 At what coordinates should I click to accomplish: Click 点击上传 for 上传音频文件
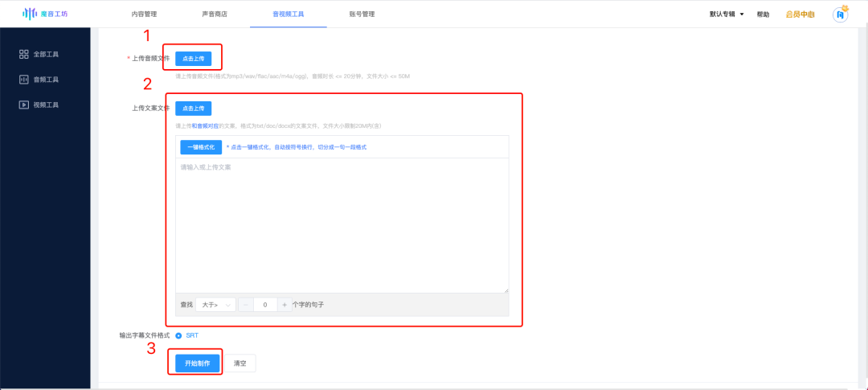tap(193, 58)
